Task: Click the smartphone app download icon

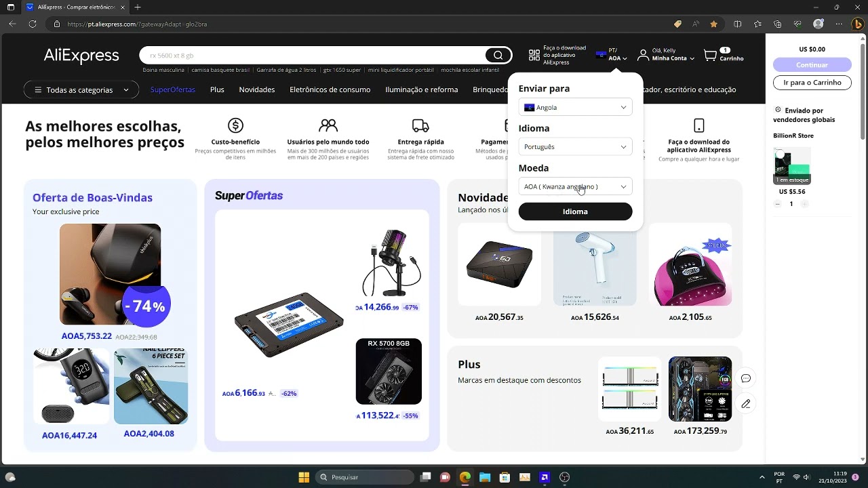Action: point(699,125)
